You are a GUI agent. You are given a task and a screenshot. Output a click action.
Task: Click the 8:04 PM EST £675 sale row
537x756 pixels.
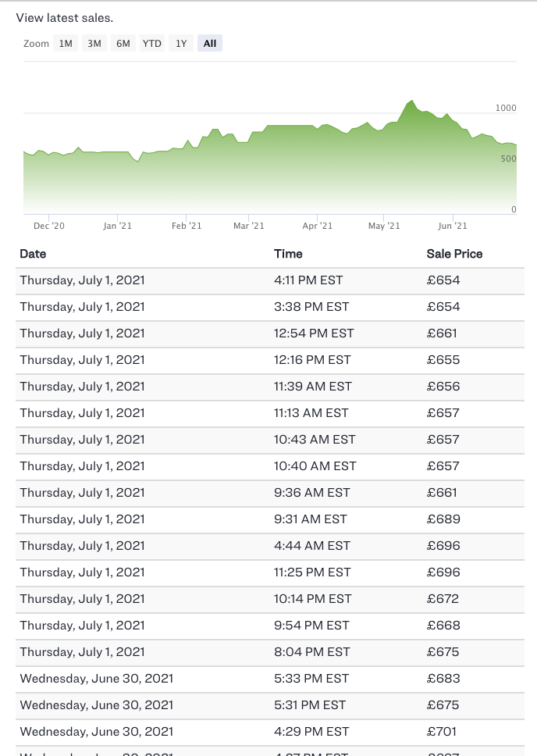(269, 652)
